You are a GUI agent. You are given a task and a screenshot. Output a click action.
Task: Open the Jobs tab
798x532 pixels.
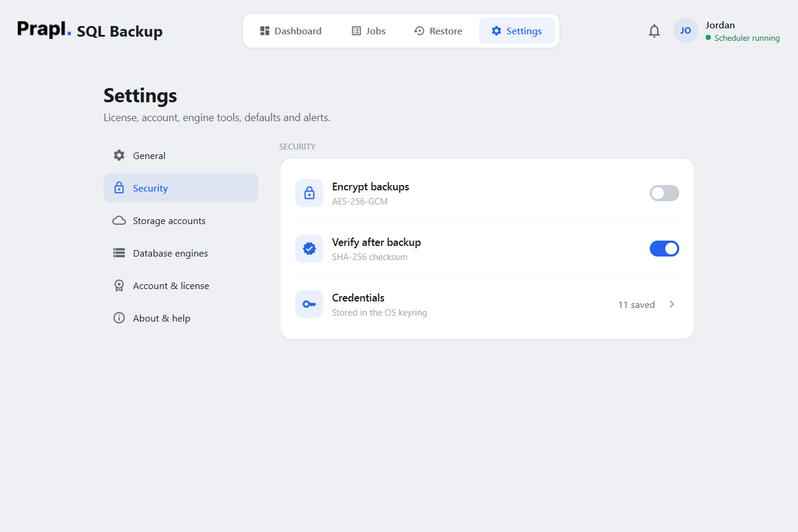coord(369,31)
